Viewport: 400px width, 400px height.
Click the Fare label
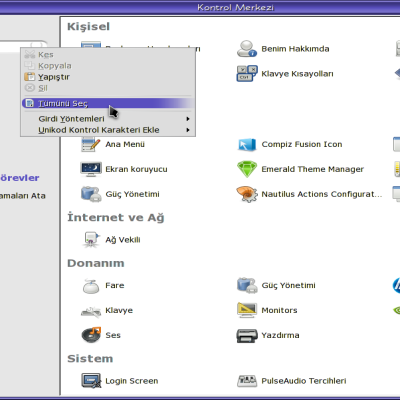(115, 285)
